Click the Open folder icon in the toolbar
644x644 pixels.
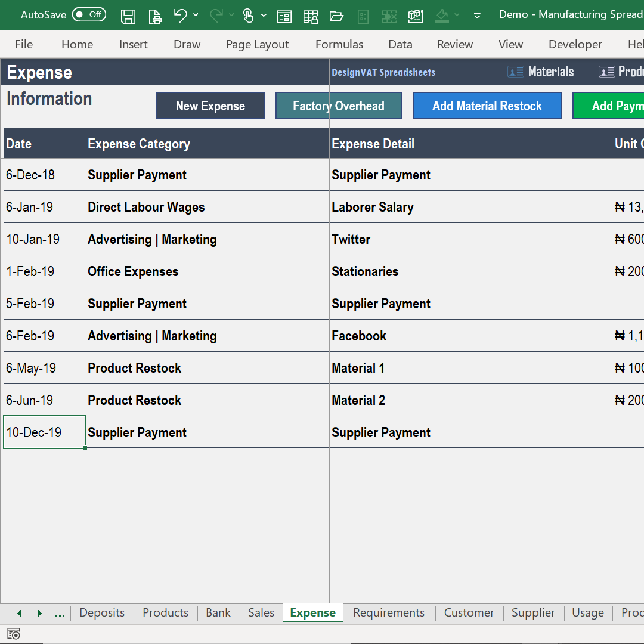(336, 16)
